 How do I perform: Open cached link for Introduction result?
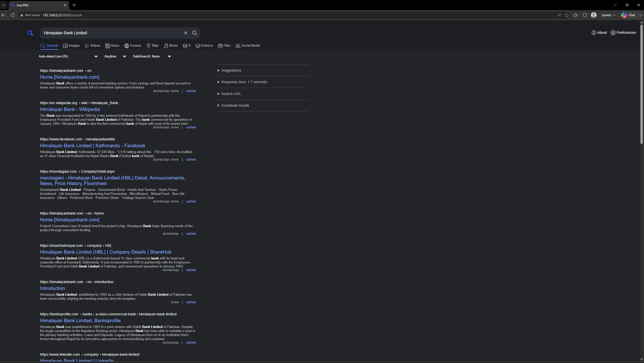tap(191, 302)
